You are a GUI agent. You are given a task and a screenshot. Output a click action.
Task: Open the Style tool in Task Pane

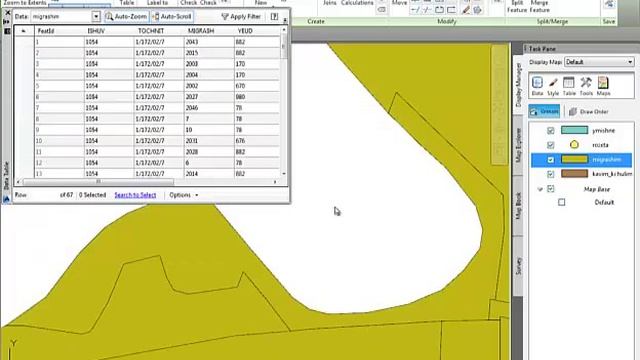pos(553,86)
